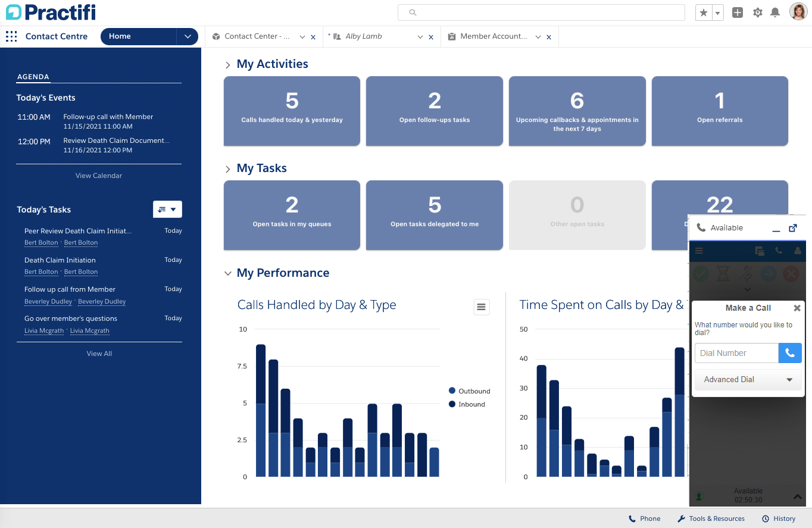Screen dimensions: 812x528
Task: Click the Open follow-ups tasks tile
Action: [434, 111]
